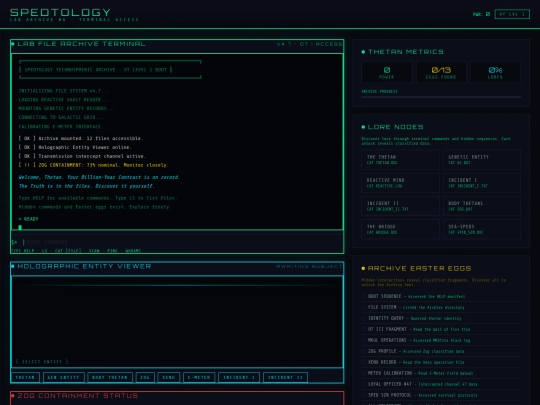Click 'The Truth is in the Files' line
540x405 pixels.
[87, 186]
